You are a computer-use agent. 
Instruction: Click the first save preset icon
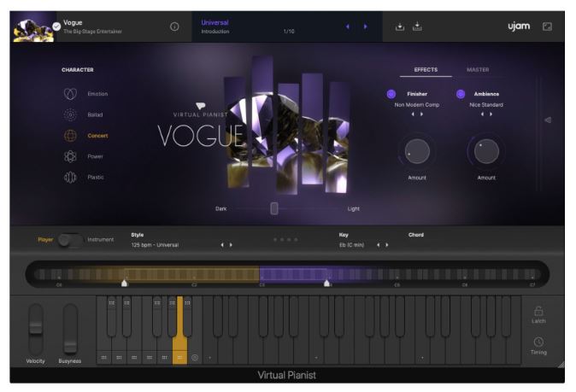pos(400,26)
